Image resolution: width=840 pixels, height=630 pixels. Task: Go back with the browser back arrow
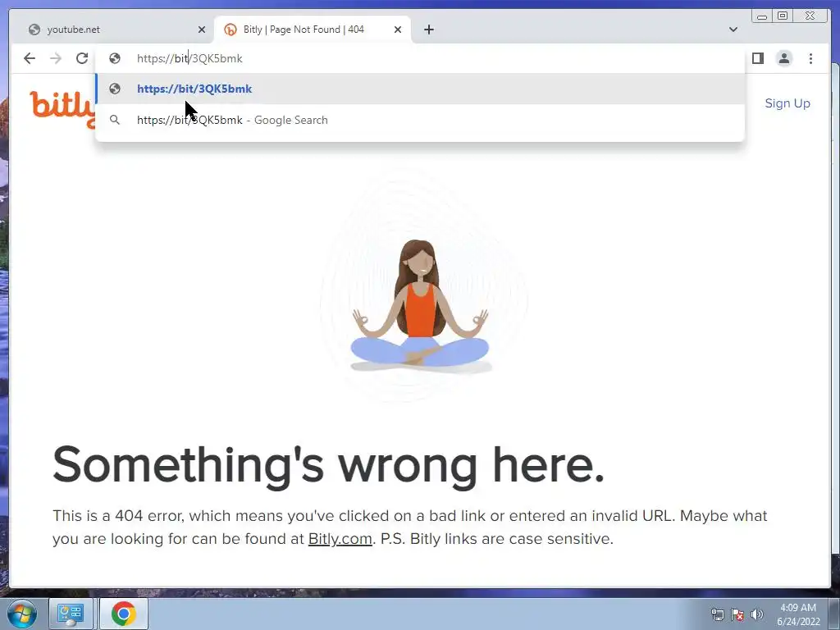click(30, 58)
